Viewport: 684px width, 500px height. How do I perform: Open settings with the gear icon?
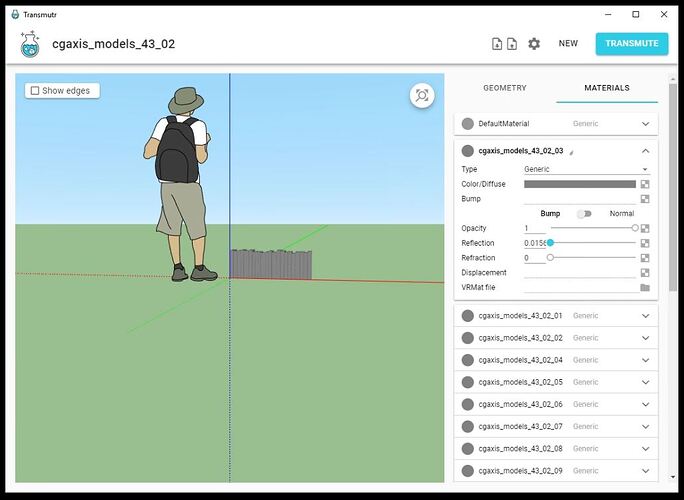click(x=534, y=44)
